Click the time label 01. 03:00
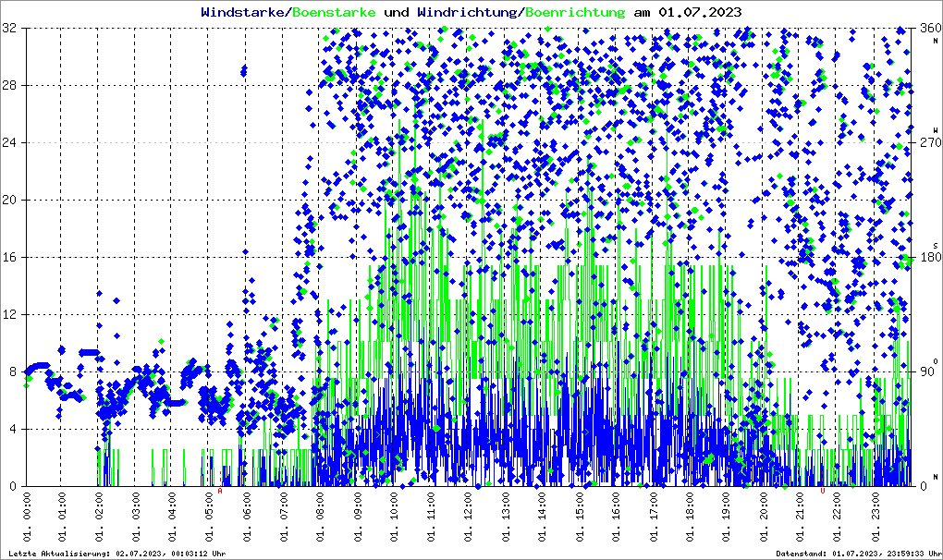The width and height of the screenshot is (943, 560). coord(137,517)
